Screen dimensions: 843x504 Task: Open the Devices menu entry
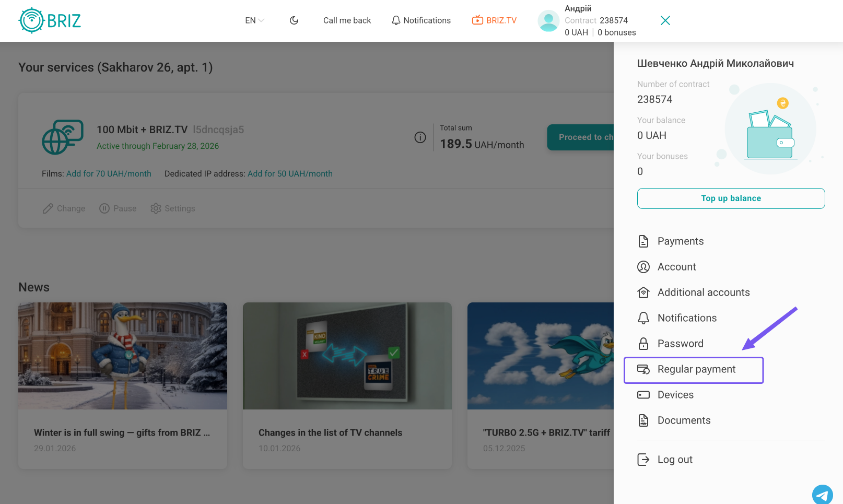[x=675, y=395]
